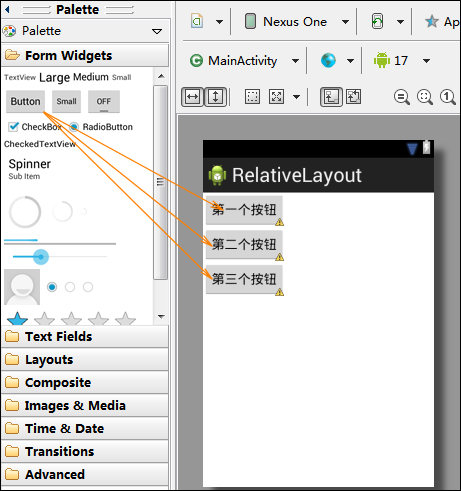The height and width of the screenshot is (491, 461).
Task: Toggle fill width layout button
Action: tap(192, 97)
